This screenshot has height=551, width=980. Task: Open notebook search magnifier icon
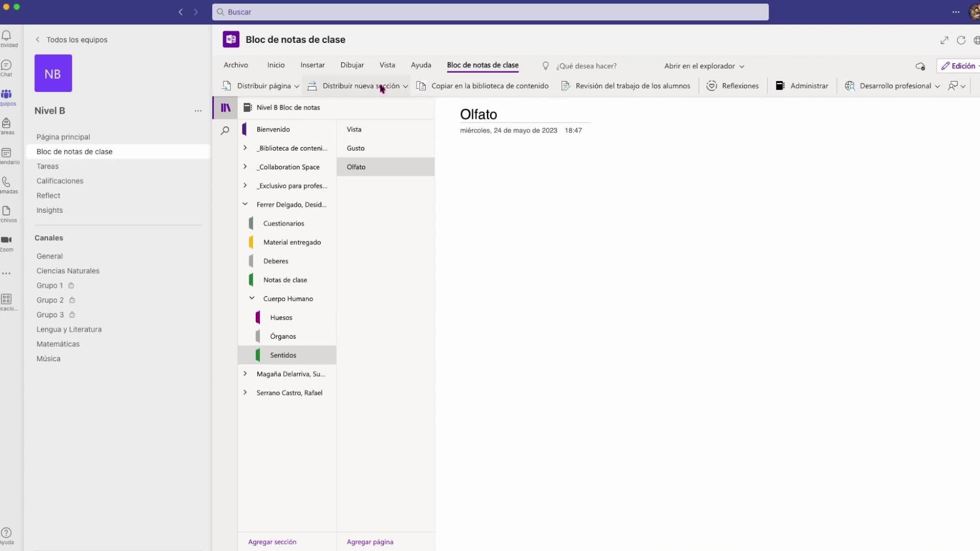(x=225, y=131)
